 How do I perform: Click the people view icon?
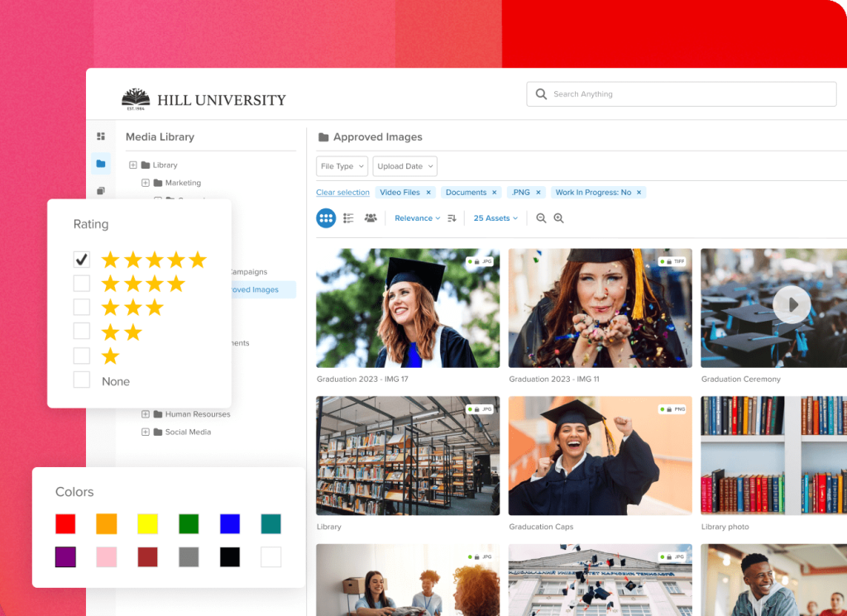tap(371, 218)
